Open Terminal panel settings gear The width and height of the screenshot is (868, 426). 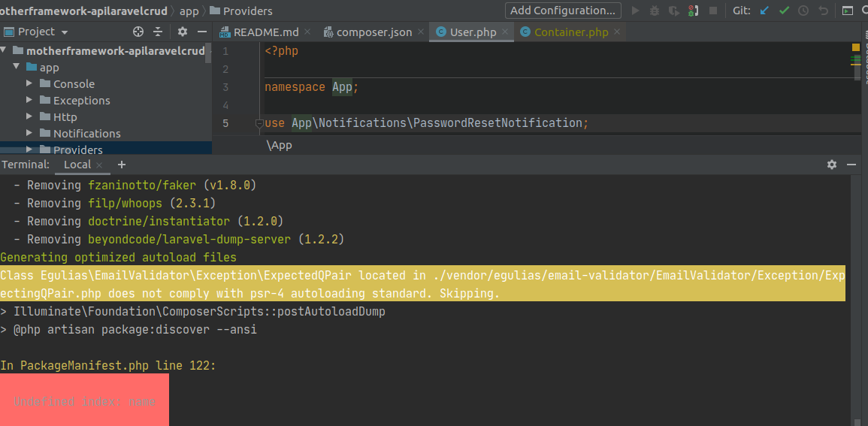(x=831, y=165)
